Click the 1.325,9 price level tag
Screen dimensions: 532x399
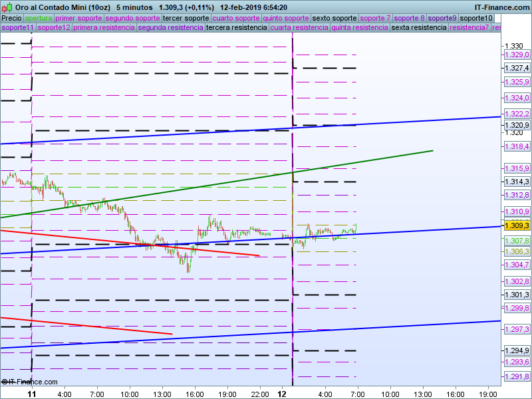pyautogui.click(x=517, y=82)
